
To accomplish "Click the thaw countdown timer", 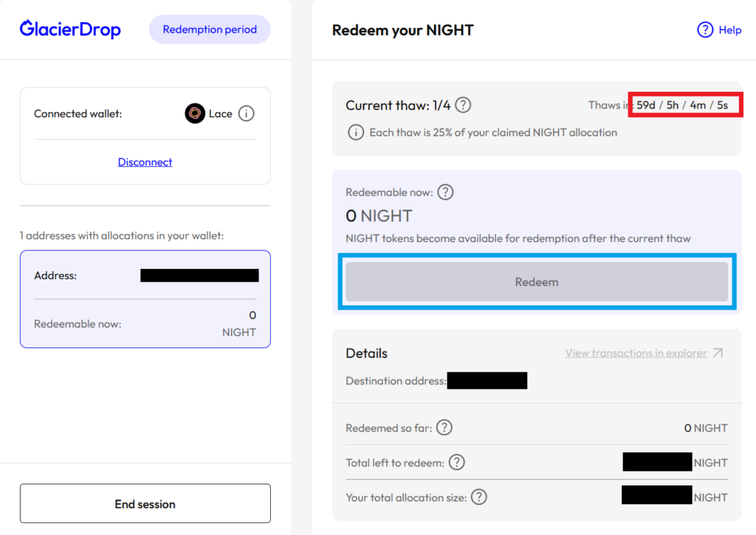I will (684, 105).
